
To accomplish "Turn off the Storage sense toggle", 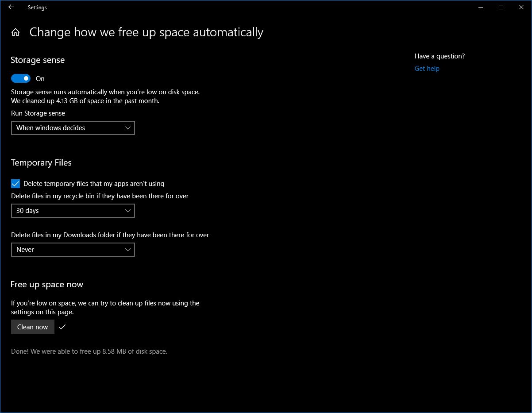I will 21,78.
